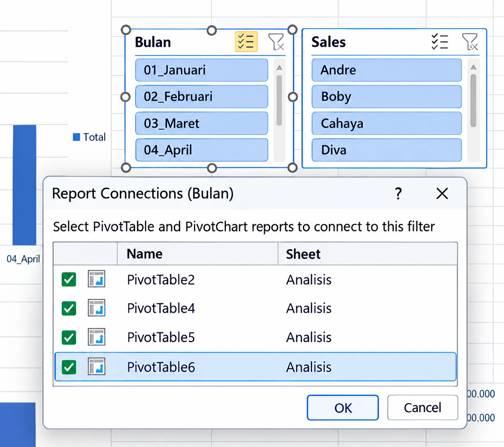The width and height of the screenshot is (504, 447).
Task: Click Analisis sheet cell for PivotTable4
Action: click(x=309, y=308)
